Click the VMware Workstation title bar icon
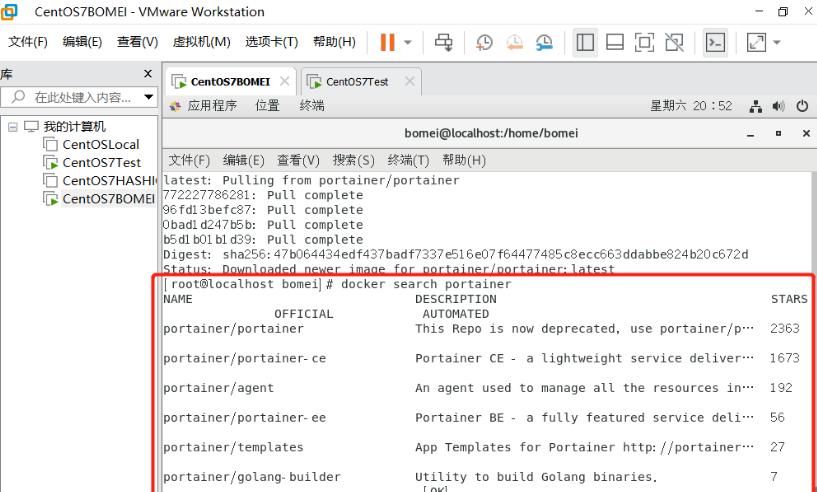 pyautogui.click(x=9, y=11)
